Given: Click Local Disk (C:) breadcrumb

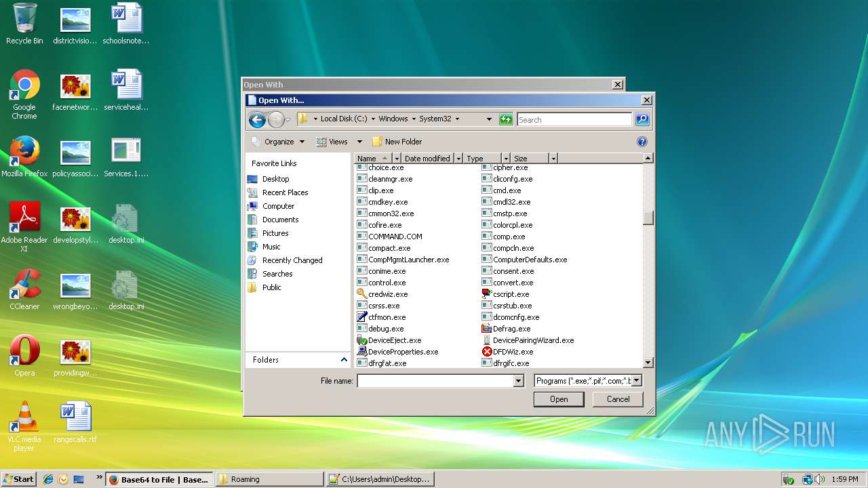Looking at the screenshot, I should [343, 119].
